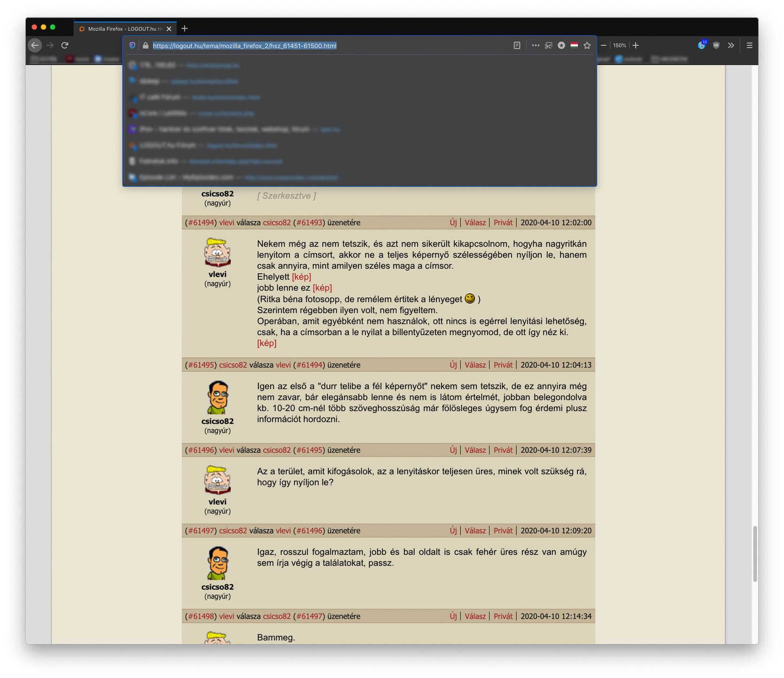The width and height of the screenshot is (784, 678).
Task: Zoom in with the plus button
Action: click(x=636, y=46)
